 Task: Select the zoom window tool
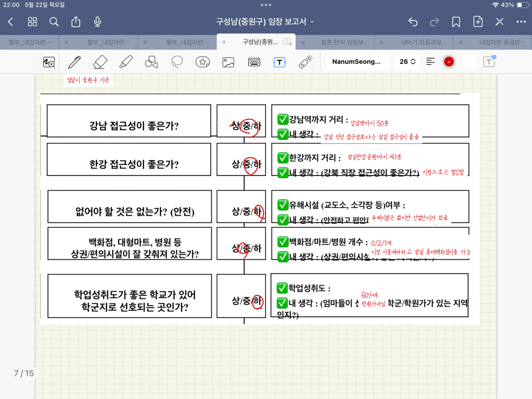pos(49,62)
